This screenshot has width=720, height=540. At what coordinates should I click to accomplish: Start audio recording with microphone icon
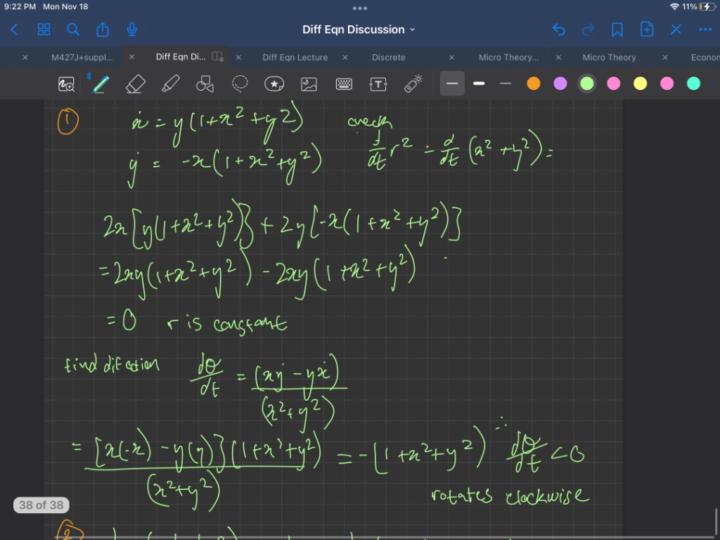coord(132,30)
